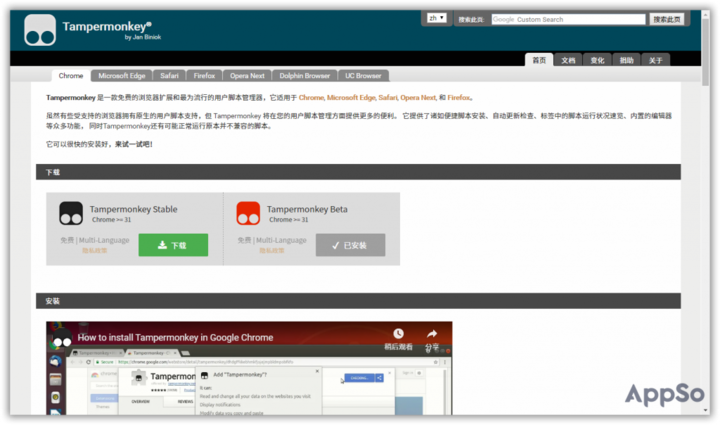
Task: Click the 搜索此页 search button
Action: coord(667,19)
